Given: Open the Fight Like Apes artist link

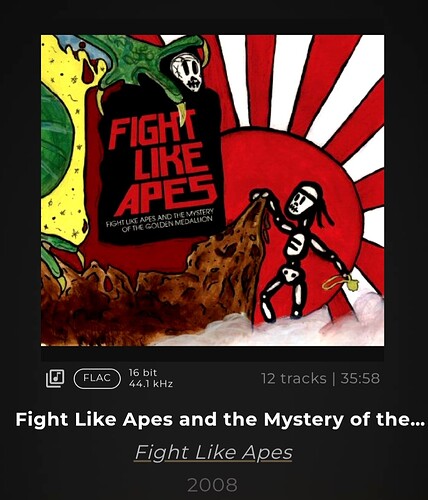Looking at the screenshot, I should tap(213, 453).
